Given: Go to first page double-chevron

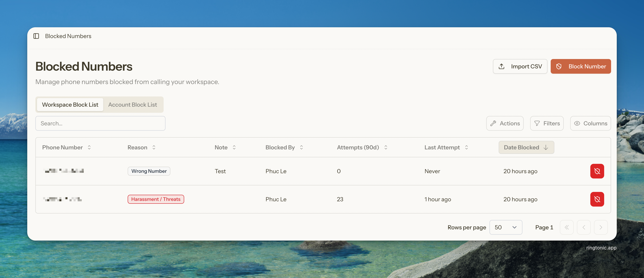Looking at the screenshot, I should (x=567, y=227).
